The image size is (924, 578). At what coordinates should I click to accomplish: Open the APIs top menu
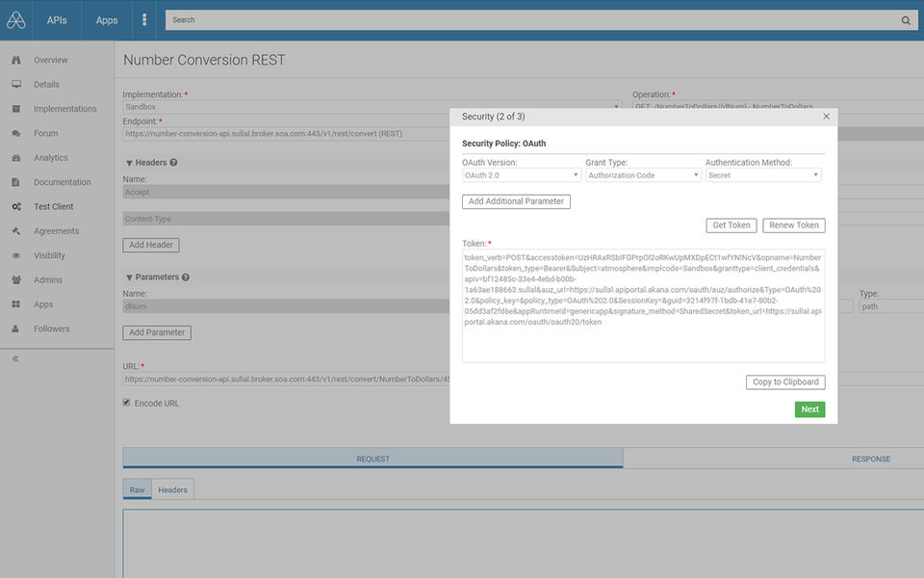[x=57, y=20]
